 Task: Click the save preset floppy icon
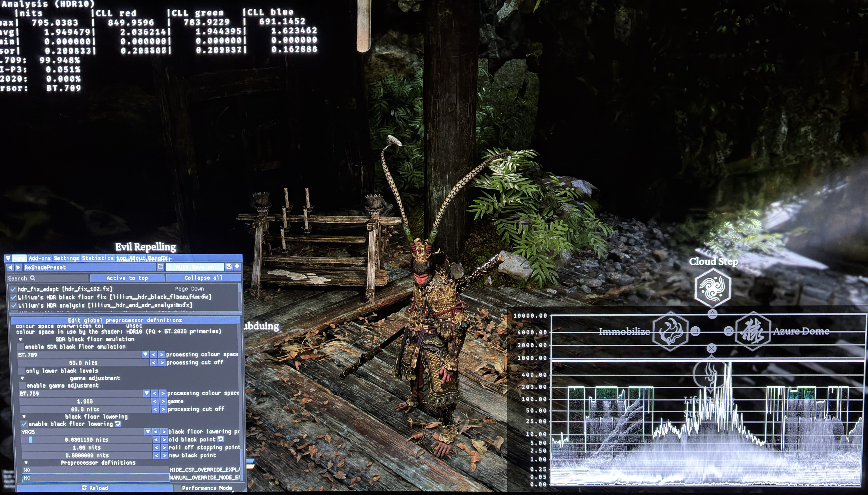pyautogui.click(x=229, y=267)
